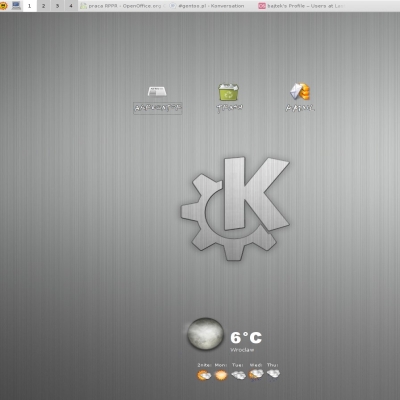Image resolution: width=400 pixels, height=400 pixels.
Task: Open the green Trash desktop icon
Action: pyautogui.click(x=229, y=92)
